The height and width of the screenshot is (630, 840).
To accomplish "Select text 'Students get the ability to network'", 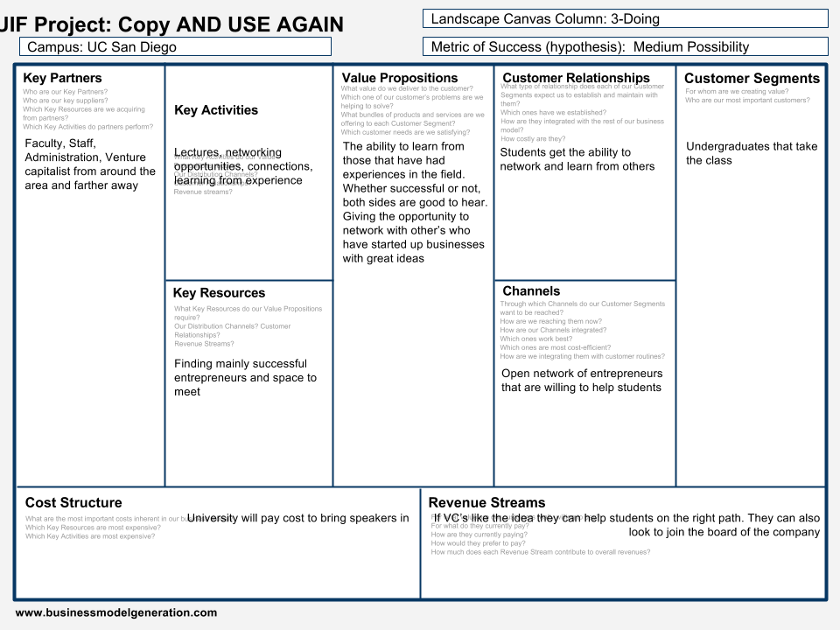I will (565, 159).
